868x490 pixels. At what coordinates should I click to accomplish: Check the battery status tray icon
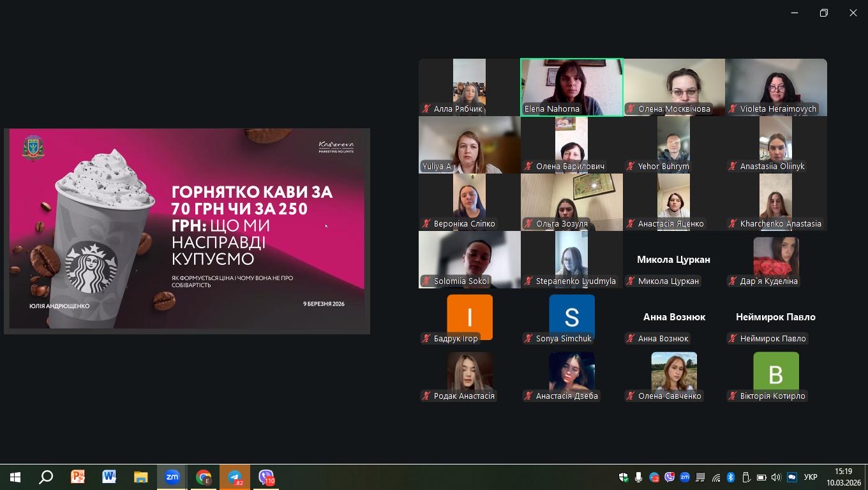click(761, 477)
